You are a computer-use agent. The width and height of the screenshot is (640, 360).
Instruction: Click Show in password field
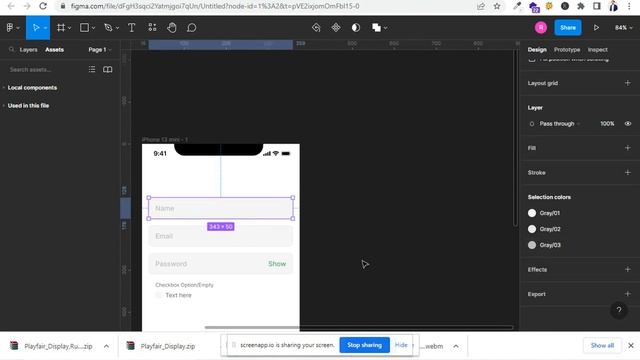[x=277, y=264]
